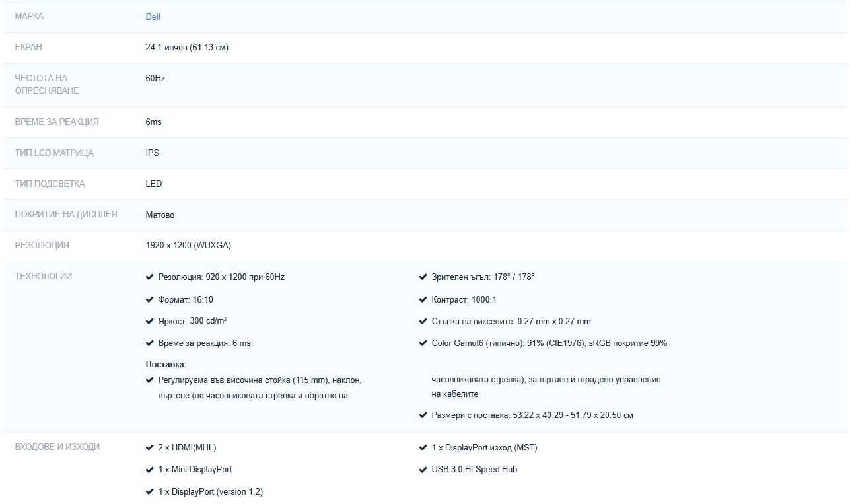
Task: Click checkmark beside Резолюция: 920 x 1200
Action: 149,277
